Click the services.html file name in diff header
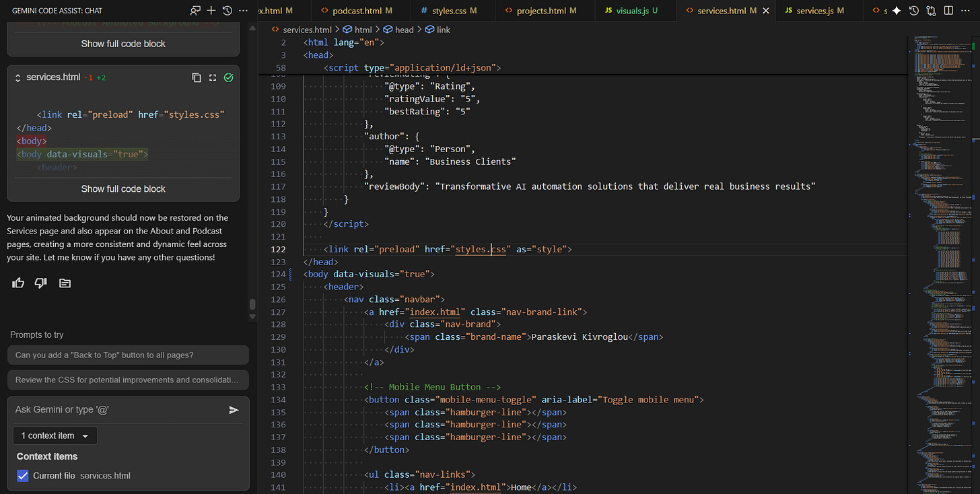 click(53, 77)
